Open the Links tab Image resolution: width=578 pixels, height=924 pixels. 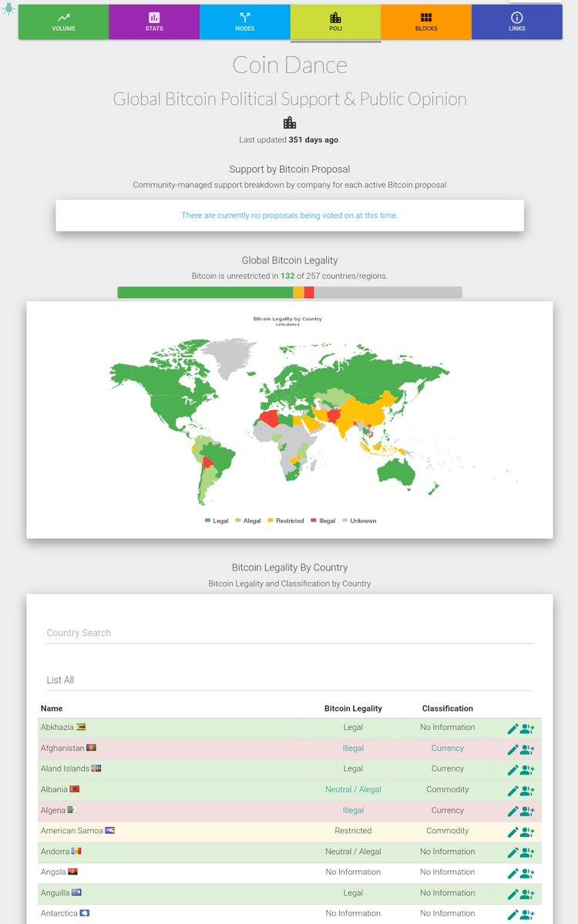point(516,22)
